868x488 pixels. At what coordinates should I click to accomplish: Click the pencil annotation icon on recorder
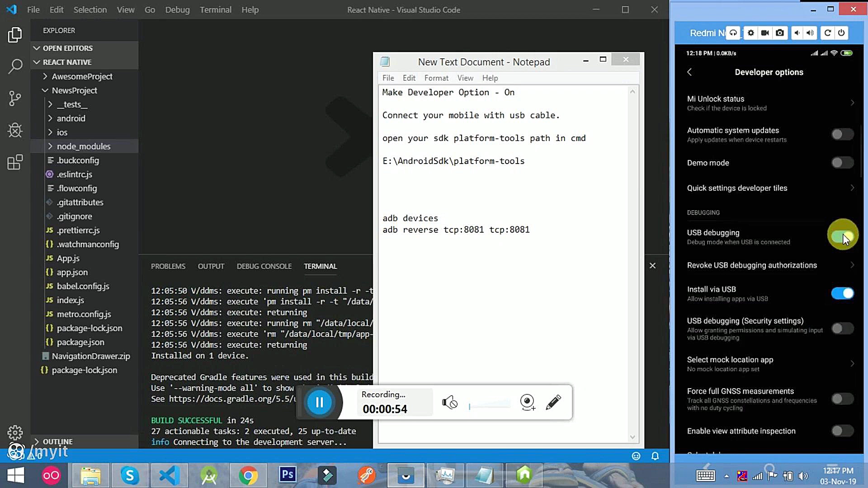point(553,402)
